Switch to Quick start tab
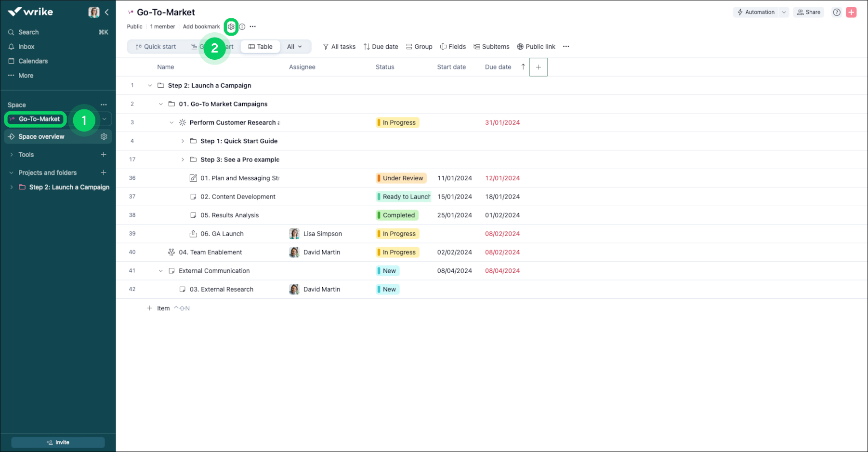 tap(156, 47)
